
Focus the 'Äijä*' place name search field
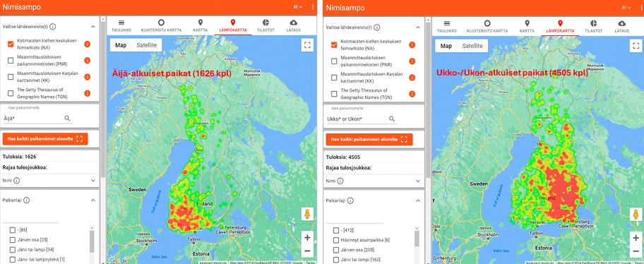(x=33, y=119)
